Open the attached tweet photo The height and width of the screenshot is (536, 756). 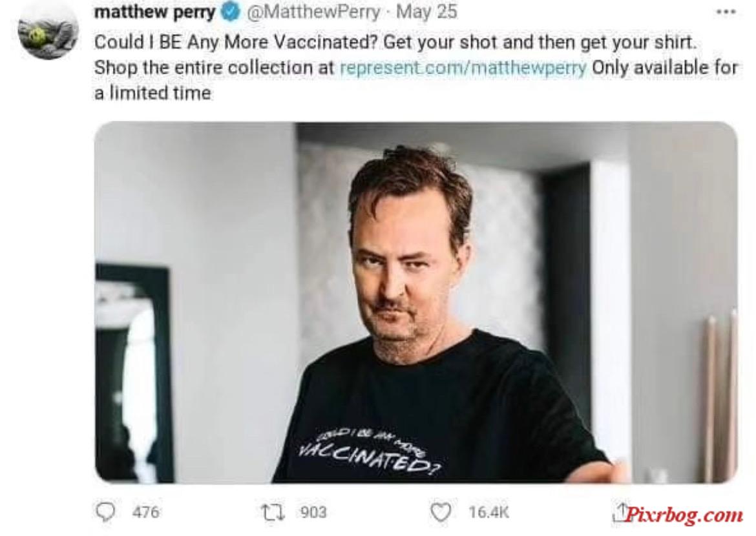[415, 302]
